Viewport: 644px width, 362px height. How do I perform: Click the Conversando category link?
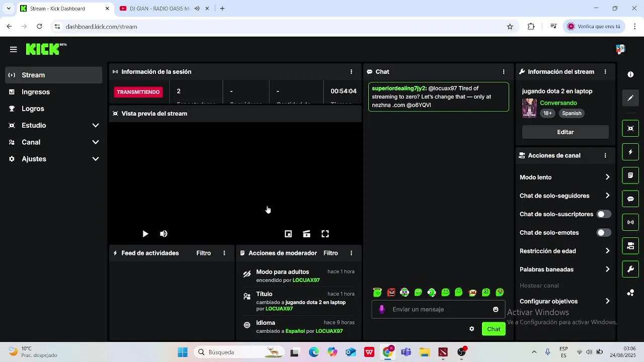point(558,103)
